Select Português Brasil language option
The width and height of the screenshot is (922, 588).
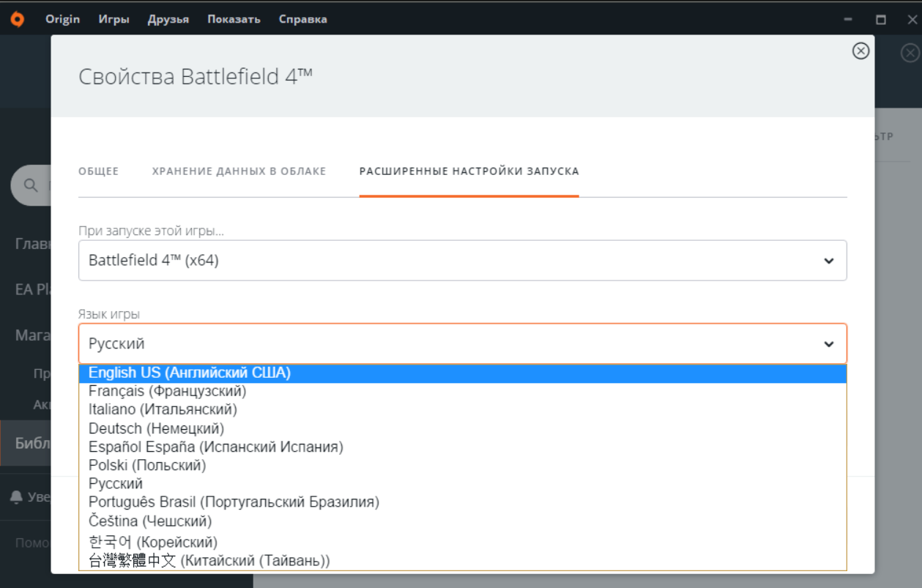click(x=234, y=502)
